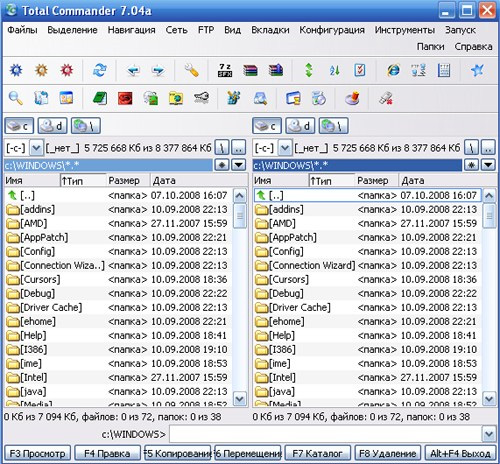The image size is (500, 464).
Task: Click the magnifying glass search icon
Action: pos(16,98)
